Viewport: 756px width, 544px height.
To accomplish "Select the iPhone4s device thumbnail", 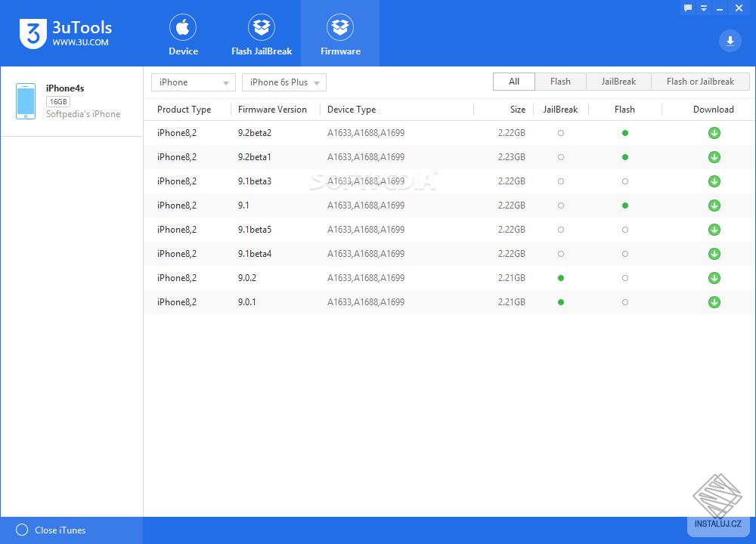I will click(x=26, y=101).
